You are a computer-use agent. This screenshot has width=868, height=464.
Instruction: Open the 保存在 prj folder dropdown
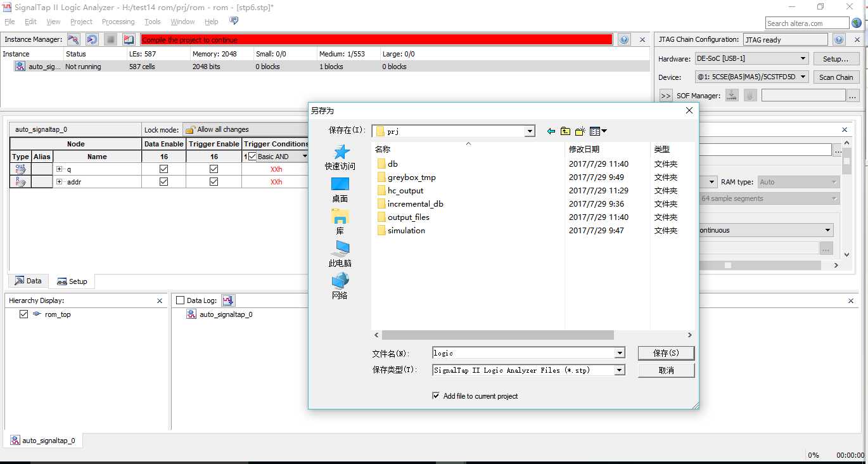pyautogui.click(x=530, y=131)
